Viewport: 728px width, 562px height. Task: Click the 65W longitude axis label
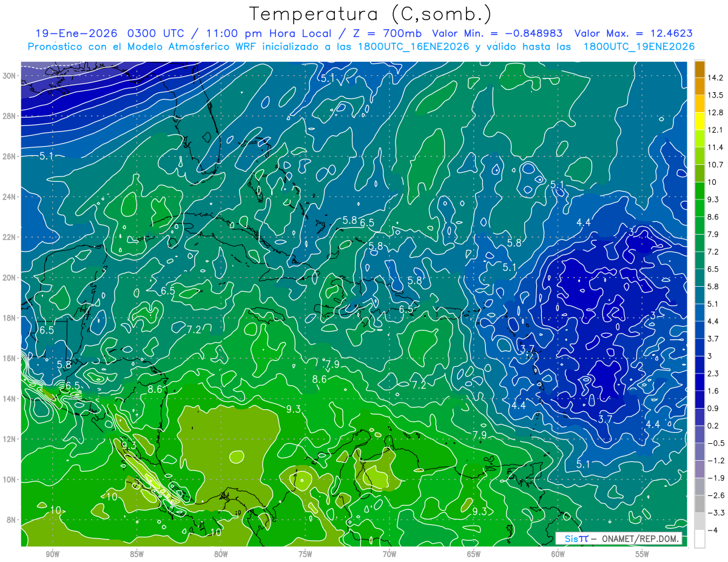pyautogui.click(x=474, y=554)
